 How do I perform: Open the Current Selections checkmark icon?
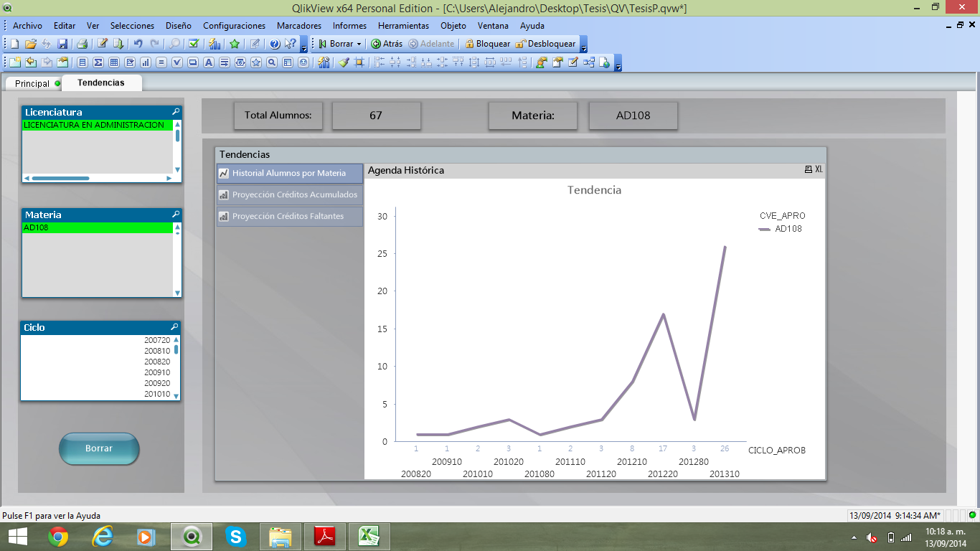coord(194,44)
